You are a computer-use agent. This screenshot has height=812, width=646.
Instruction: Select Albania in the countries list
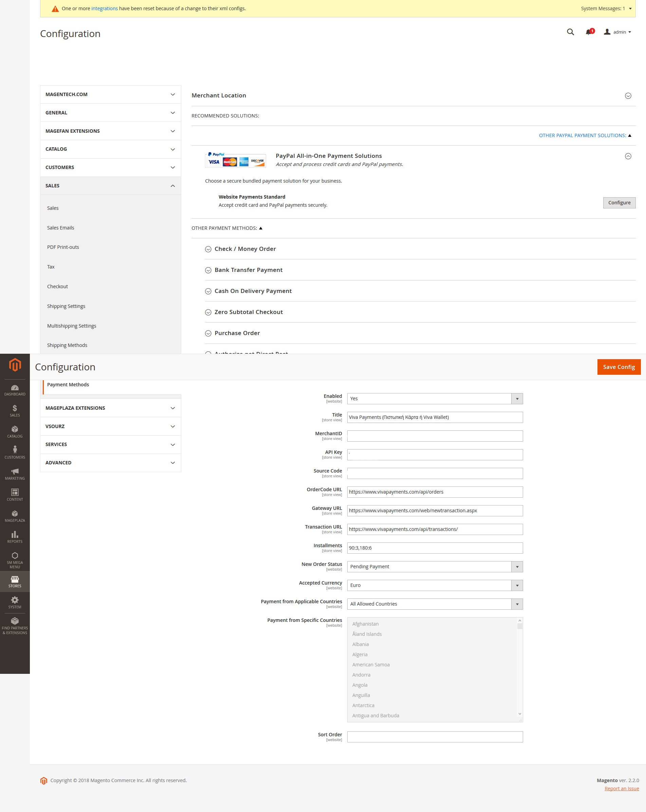coord(360,644)
